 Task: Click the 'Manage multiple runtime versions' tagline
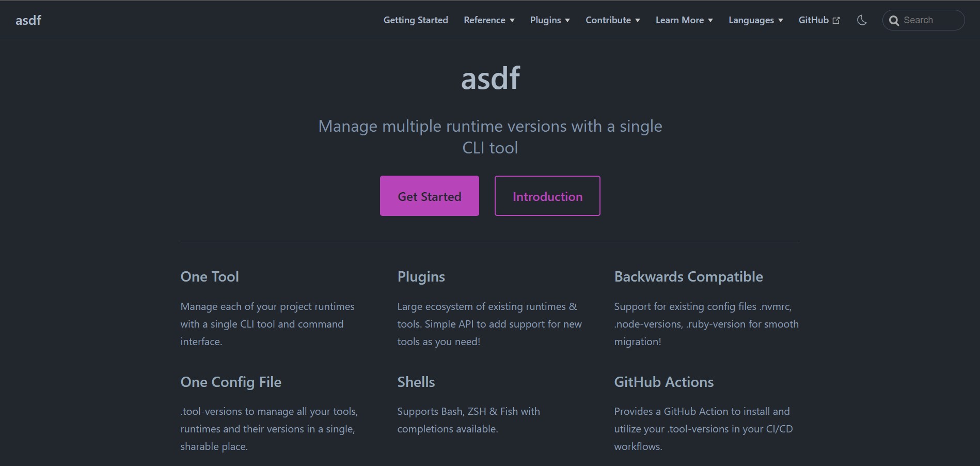point(490,137)
